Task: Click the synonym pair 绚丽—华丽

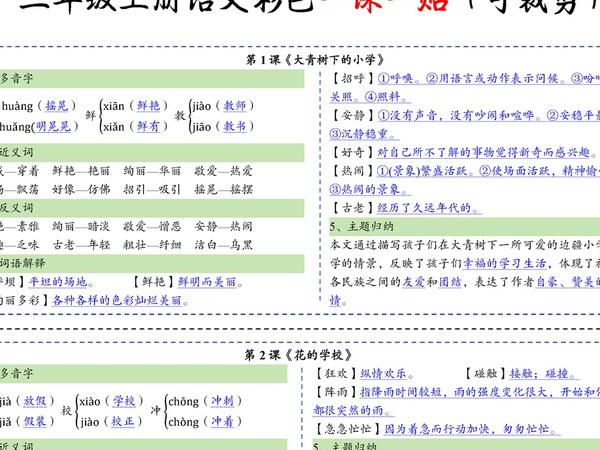Action: coord(152,171)
